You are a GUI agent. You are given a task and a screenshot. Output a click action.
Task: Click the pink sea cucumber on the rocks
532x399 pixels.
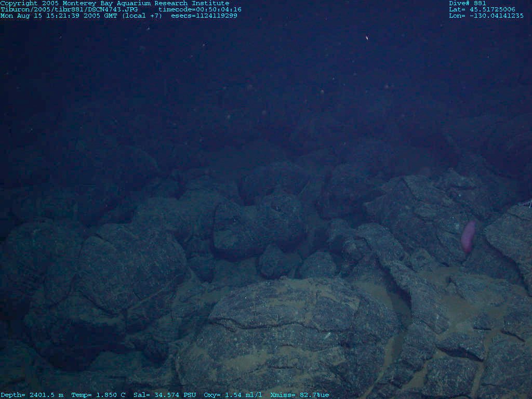[468, 237]
